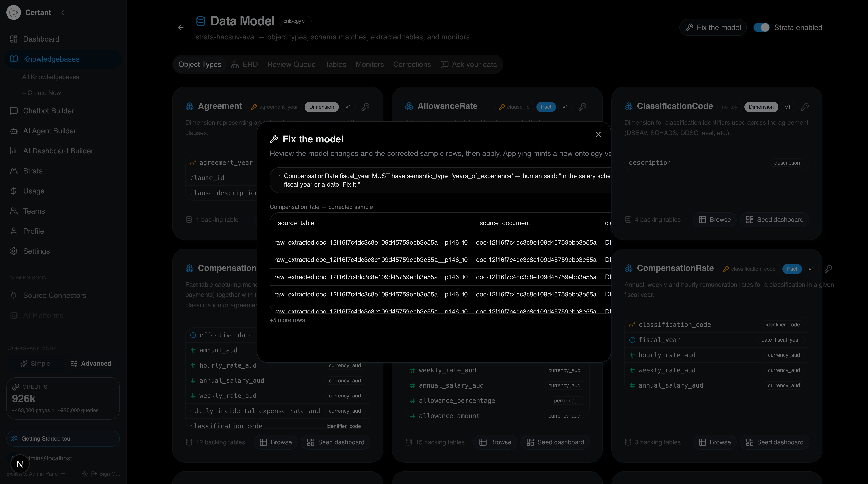Click Sign Out
This screenshot has height=484, width=868.
pos(106,474)
